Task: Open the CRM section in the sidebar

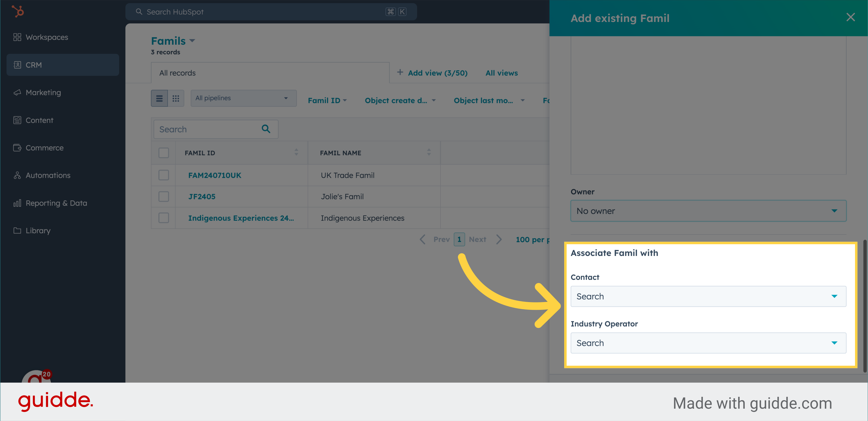Action: click(34, 65)
